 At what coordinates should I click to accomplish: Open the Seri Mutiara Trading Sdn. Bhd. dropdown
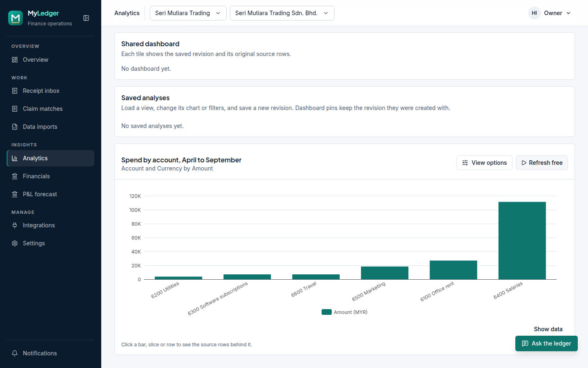(x=282, y=13)
